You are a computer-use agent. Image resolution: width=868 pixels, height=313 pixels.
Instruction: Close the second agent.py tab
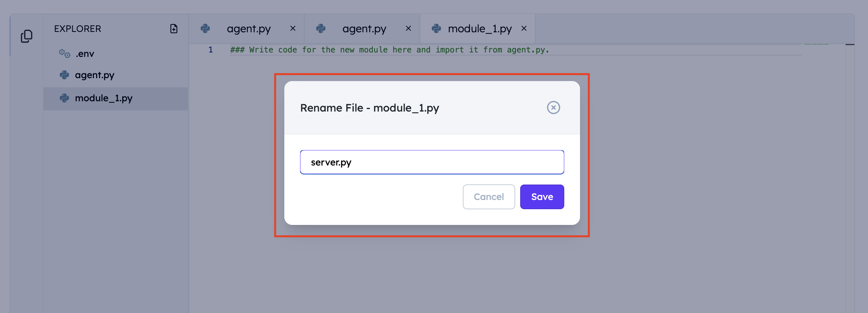[408, 28]
